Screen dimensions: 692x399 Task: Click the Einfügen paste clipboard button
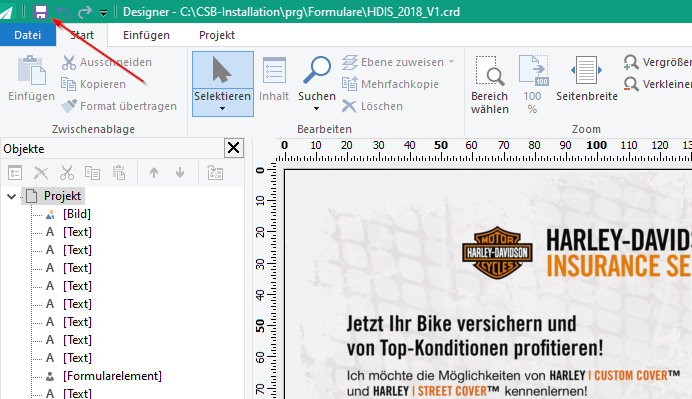click(x=31, y=78)
